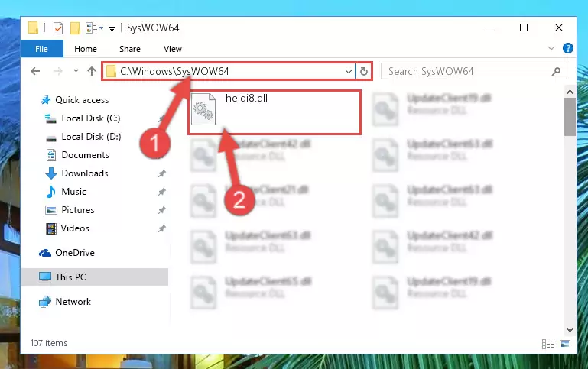Click the folder icon in the address bar
588x369 pixels.
pos(111,71)
